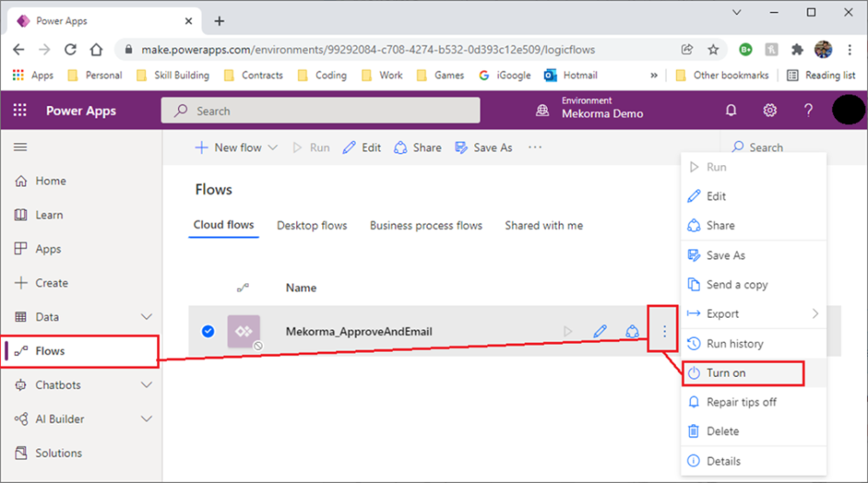Open the settings gear in header

point(769,110)
